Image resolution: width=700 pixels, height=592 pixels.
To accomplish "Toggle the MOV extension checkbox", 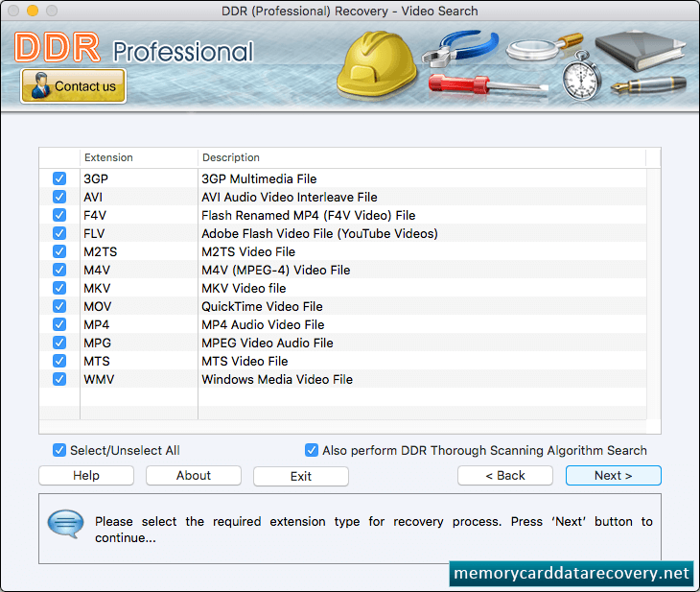I will [59, 306].
